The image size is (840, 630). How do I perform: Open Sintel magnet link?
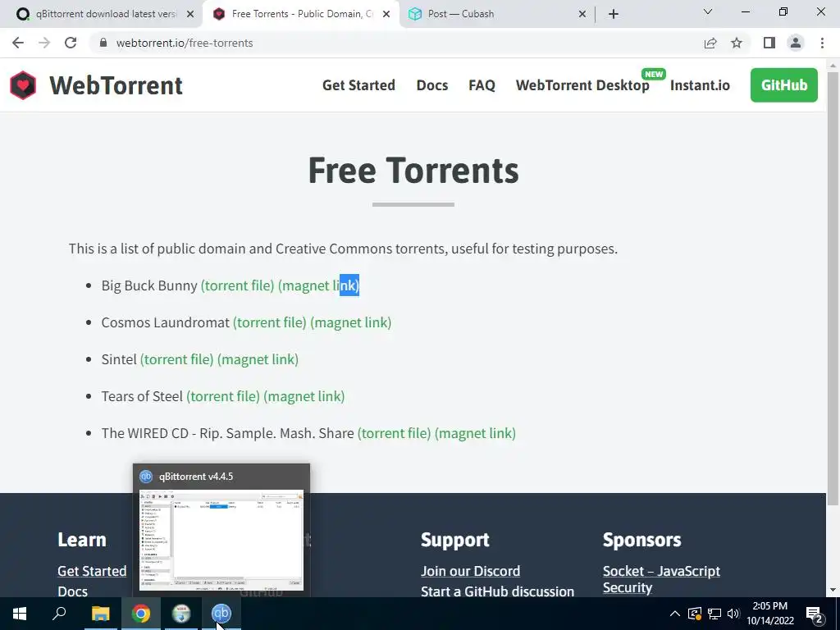[258, 359]
